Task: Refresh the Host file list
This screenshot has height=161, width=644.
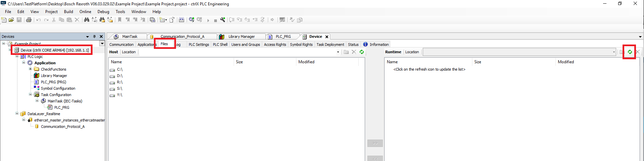Action: [x=362, y=52]
